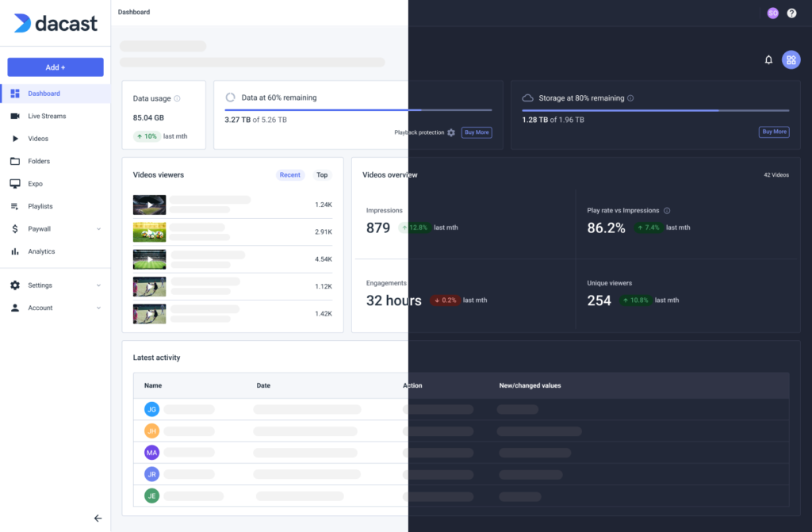Switch to the Recent tab
This screenshot has width=812, height=532.
tap(291, 174)
